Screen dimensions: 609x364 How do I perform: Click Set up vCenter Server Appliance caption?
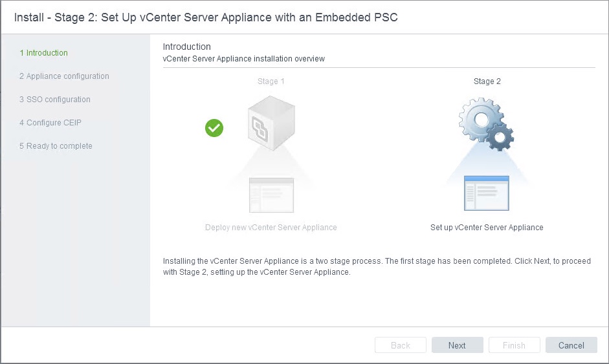click(x=487, y=228)
